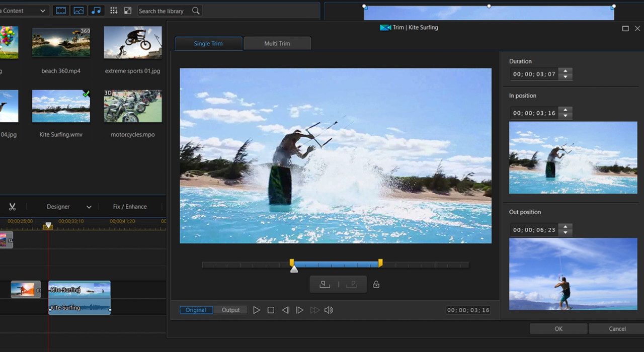Click the main timeline playhead marker
Viewport: 644px width, 352px height.
[x=48, y=226]
